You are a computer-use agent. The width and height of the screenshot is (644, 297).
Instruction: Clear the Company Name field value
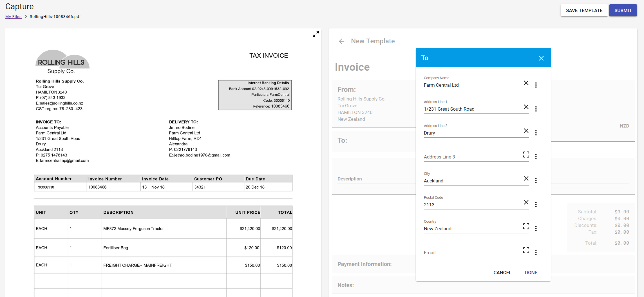tap(526, 83)
